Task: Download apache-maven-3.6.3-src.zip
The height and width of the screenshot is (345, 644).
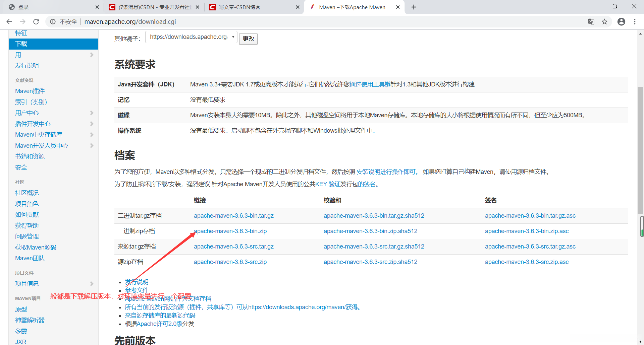Action: pos(230,262)
